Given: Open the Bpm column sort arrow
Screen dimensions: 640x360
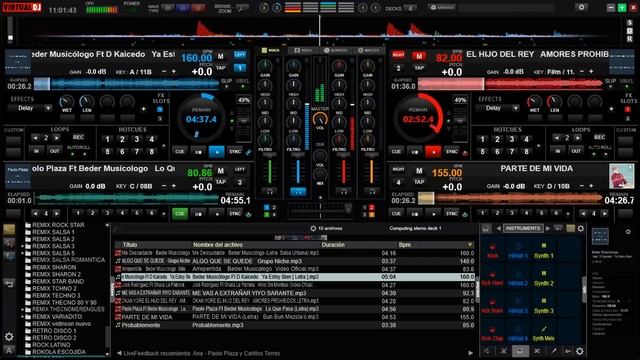Looking at the screenshot, I should [470, 245].
